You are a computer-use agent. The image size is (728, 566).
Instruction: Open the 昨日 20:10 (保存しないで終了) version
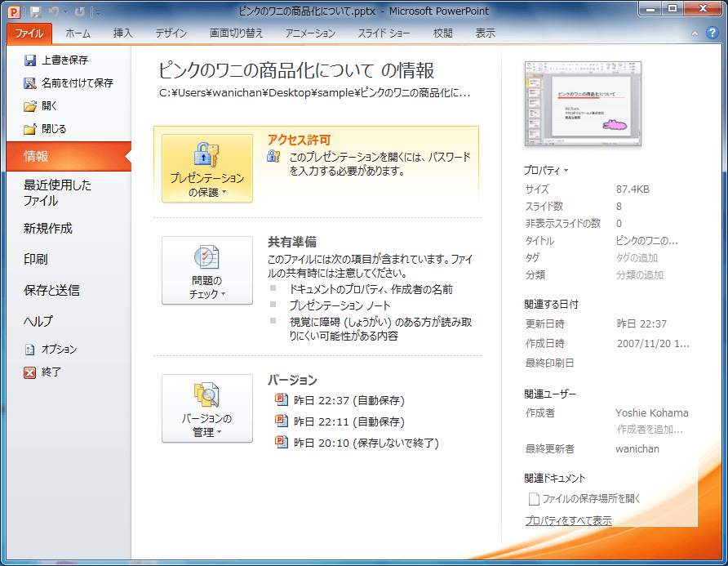(x=357, y=443)
